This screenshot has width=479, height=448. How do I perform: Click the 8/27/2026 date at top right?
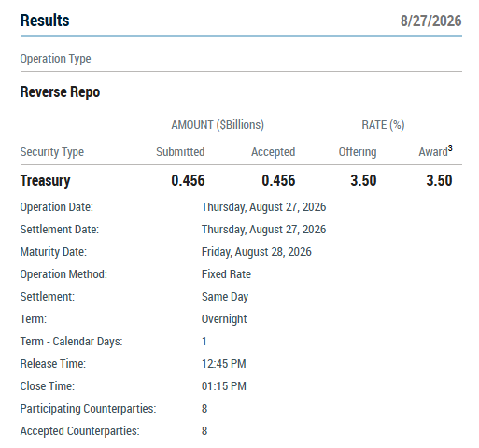430,21
